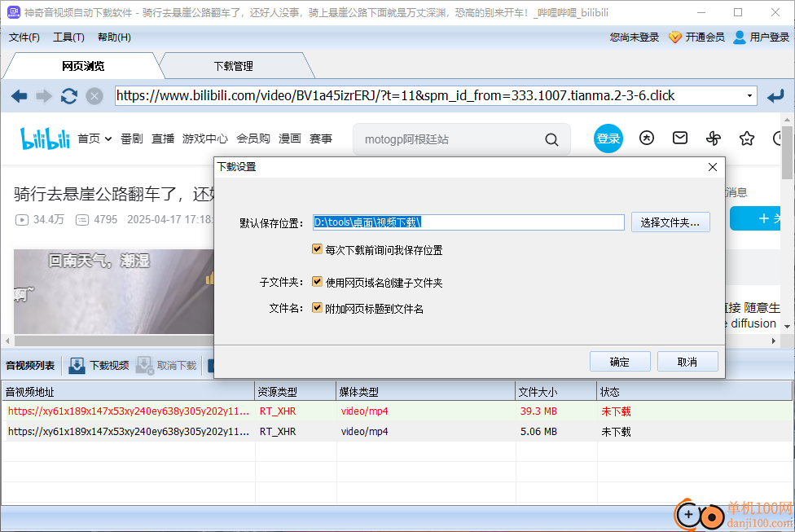
Task: Click the 直播 navigation link
Action: (x=163, y=139)
